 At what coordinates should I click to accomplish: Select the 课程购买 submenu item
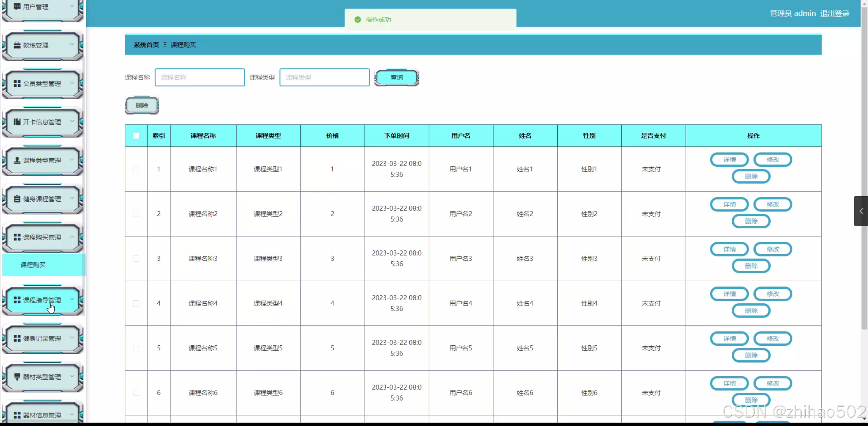coord(33,265)
